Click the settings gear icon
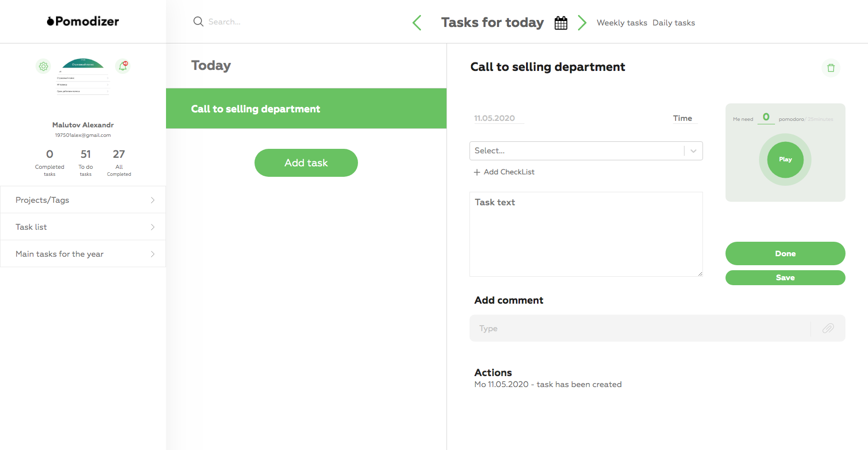 [43, 66]
